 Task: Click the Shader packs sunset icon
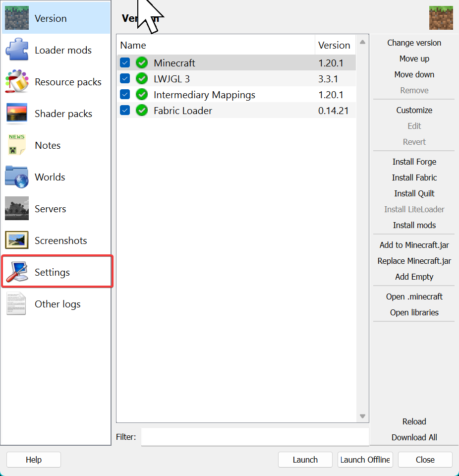[x=17, y=113]
